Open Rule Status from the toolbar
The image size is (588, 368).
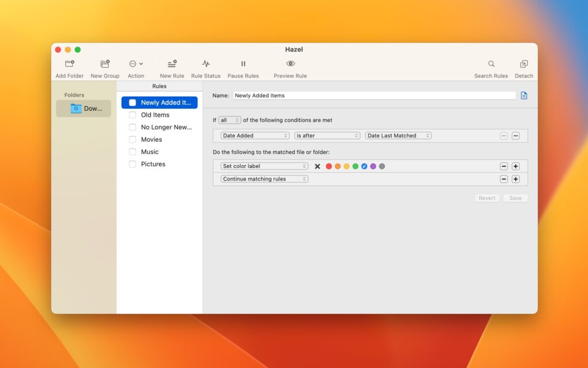[206, 64]
